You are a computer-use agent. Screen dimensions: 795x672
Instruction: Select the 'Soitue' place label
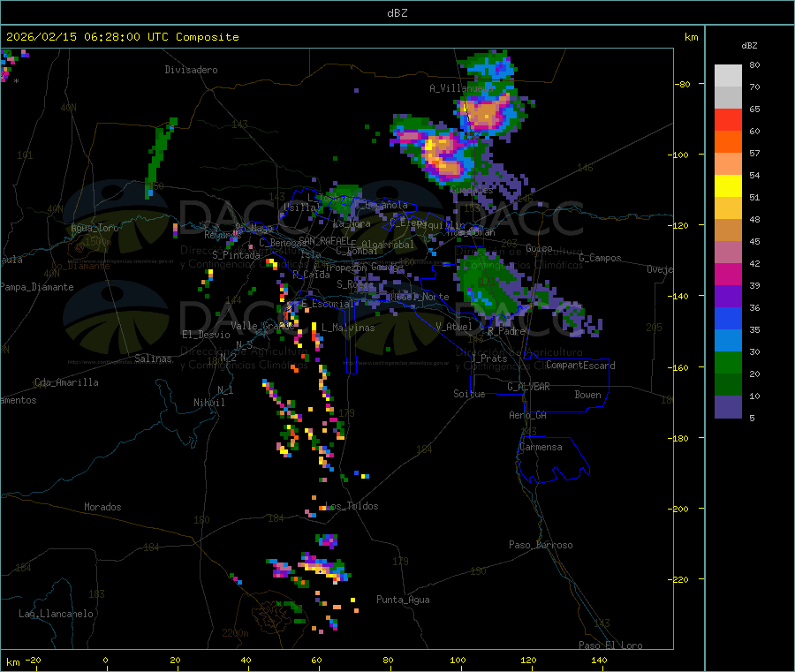pos(469,394)
